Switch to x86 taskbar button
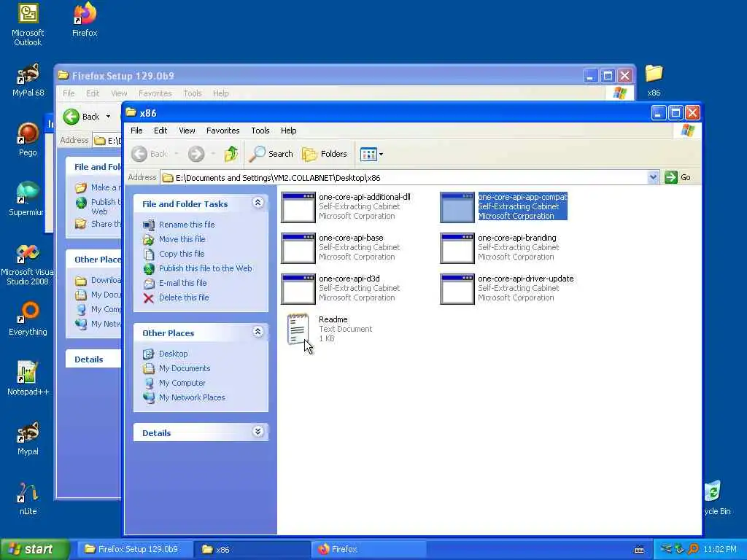Image resolution: width=747 pixels, height=560 pixels. pyautogui.click(x=252, y=549)
